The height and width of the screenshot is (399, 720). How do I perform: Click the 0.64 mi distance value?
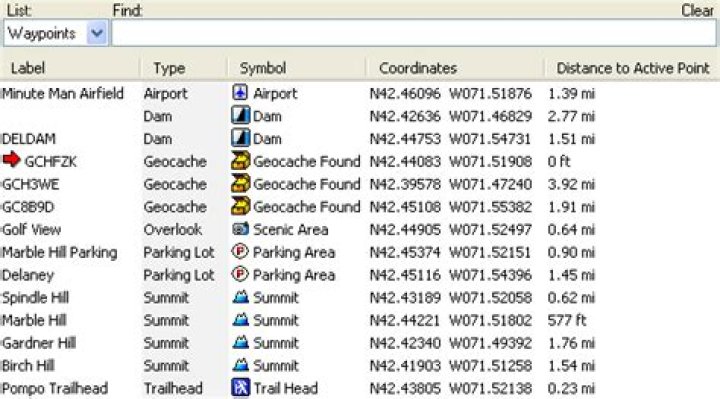pyautogui.click(x=571, y=230)
